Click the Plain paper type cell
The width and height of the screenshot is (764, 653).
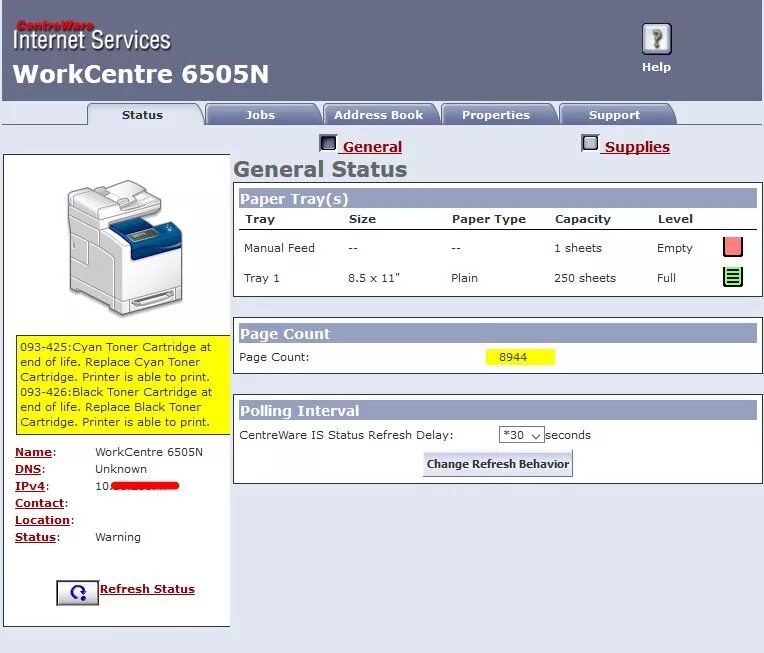[x=464, y=278]
